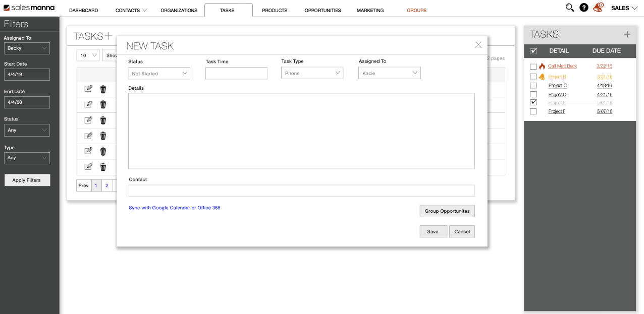Switch to the Opportunities tab

(x=323, y=10)
